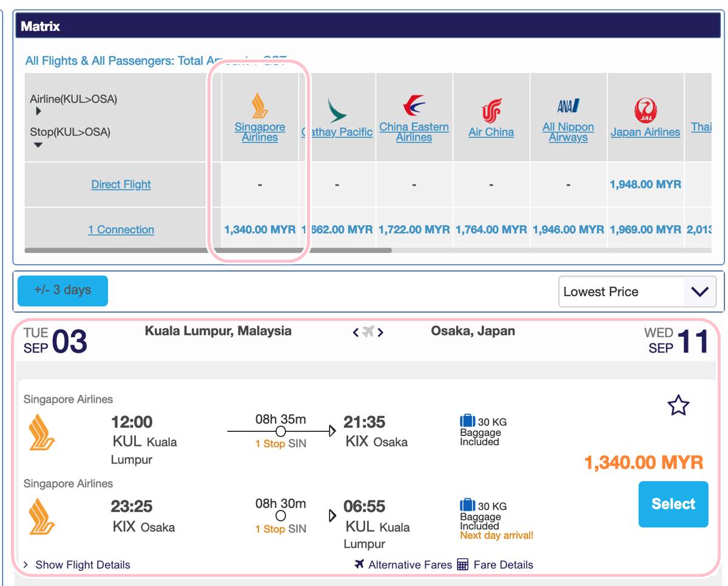Click the orange 1,340.00 MYR fare total

644,463
